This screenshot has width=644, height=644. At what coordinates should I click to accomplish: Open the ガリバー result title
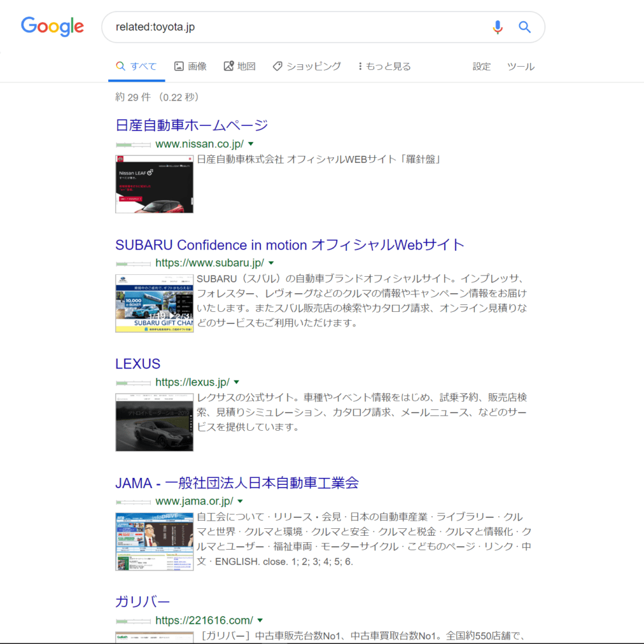click(x=142, y=602)
